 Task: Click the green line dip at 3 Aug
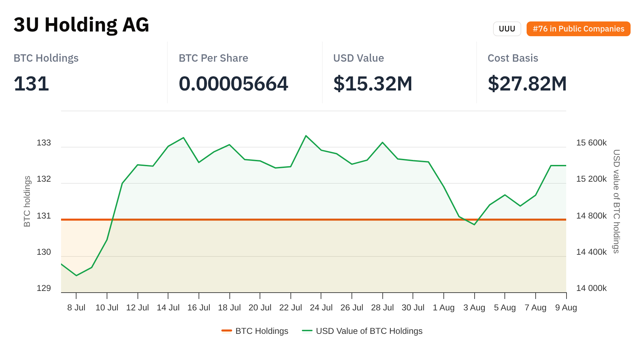click(x=474, y=225)
